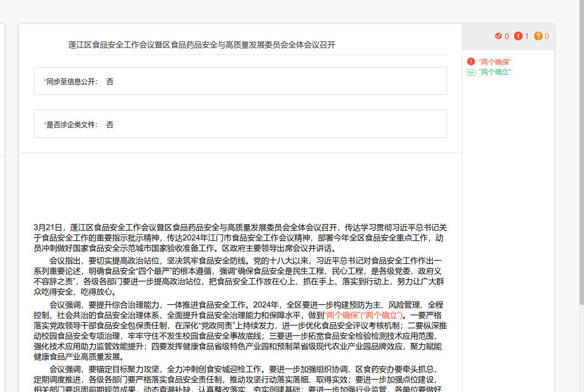Click the article title field starting with "蓬江区食品安全"

(x=202, y=45)
